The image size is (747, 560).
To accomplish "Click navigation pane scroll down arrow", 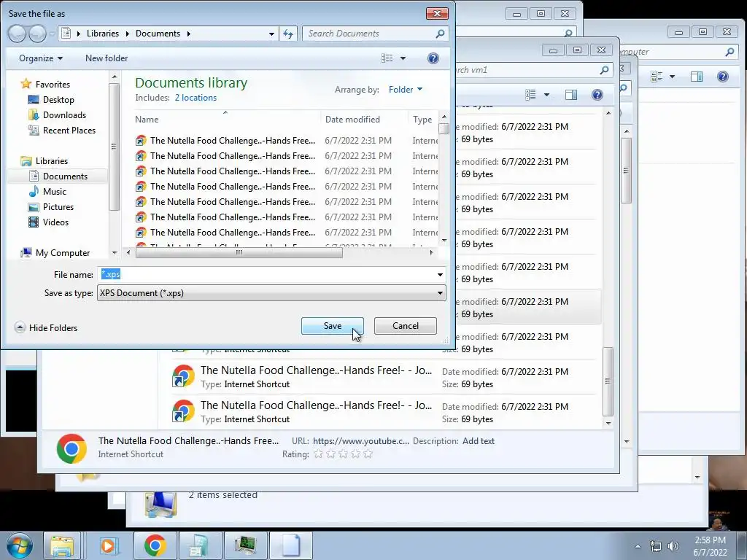I will click(115, 253).
